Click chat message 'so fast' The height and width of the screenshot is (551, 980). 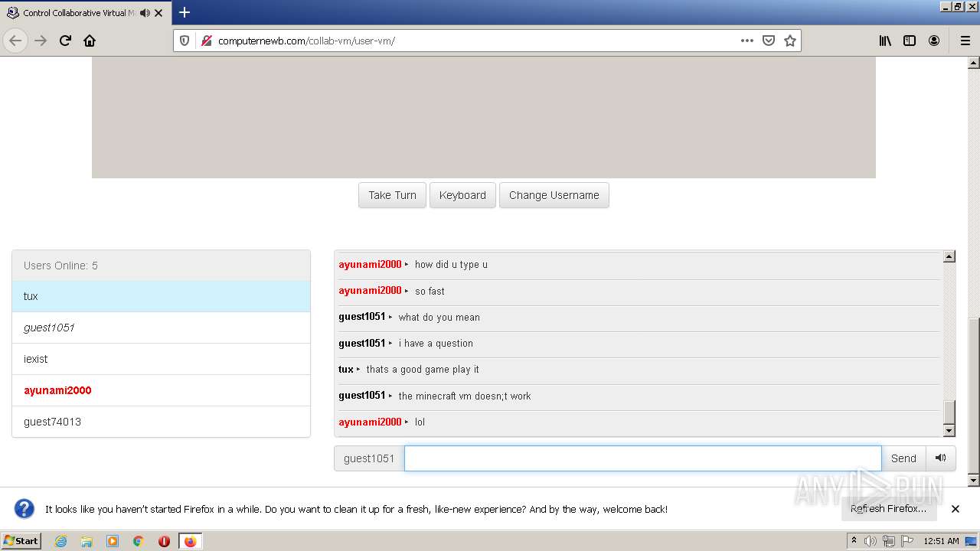tap(430, 291)
